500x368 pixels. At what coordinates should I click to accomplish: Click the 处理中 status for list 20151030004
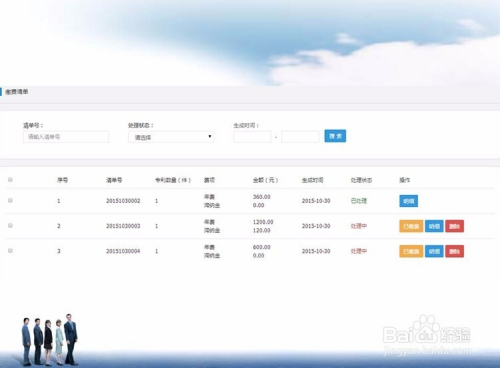359,251
